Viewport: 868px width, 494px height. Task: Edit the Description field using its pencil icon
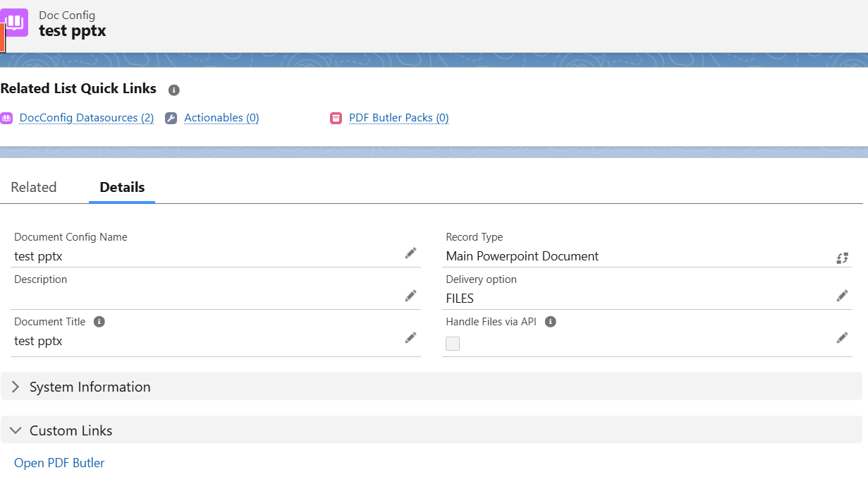(x=410, y=295)
